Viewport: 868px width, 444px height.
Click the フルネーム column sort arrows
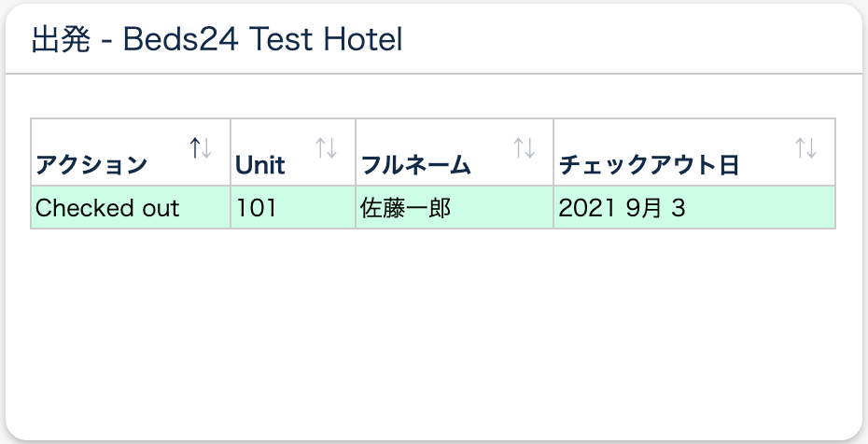[x=525, y=147]
